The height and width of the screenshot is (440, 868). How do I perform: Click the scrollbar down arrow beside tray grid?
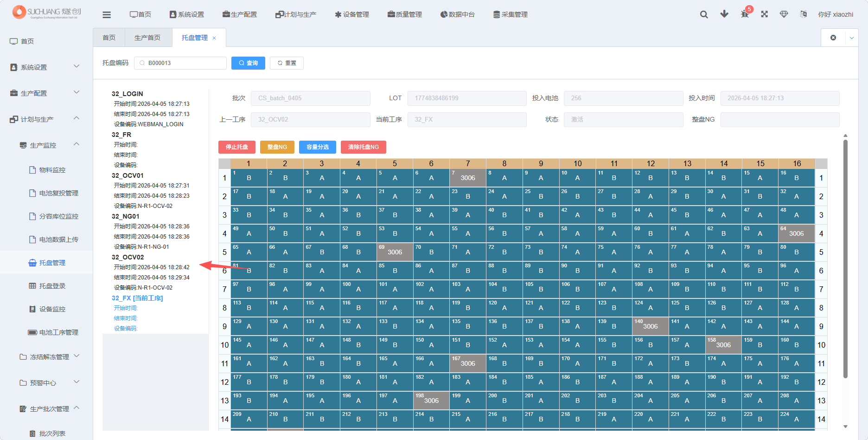coord(845,427)
